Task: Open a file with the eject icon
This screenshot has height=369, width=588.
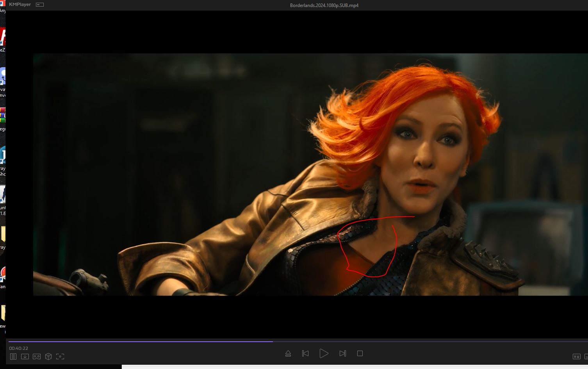Action: pyautogui.click(x=288, y=353)
